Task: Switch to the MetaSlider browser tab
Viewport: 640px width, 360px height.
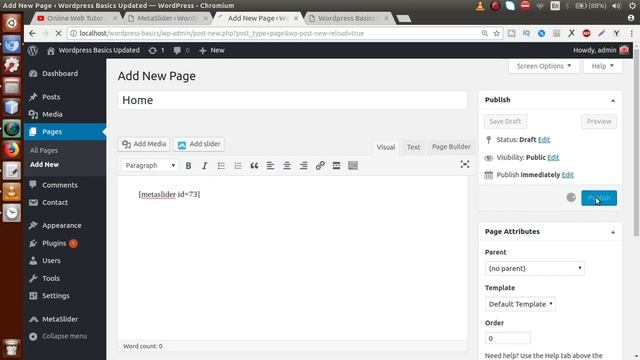Action: tap(167, 18)
